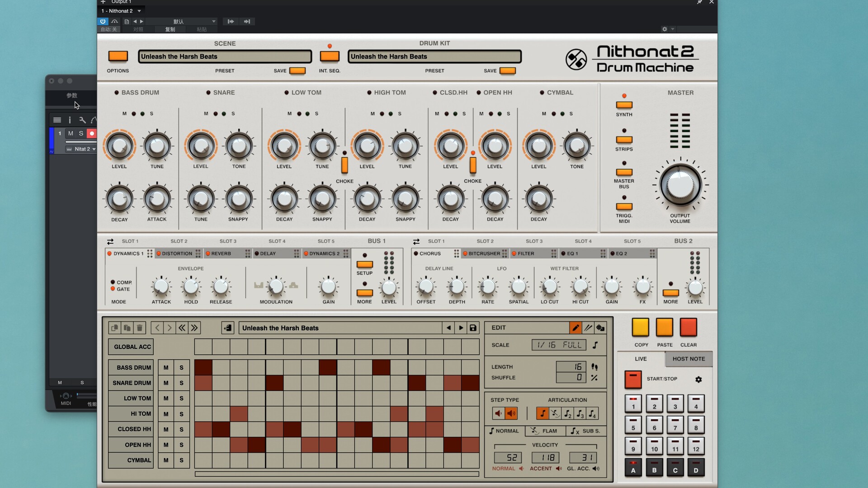Image resolution: width=868 pixels, height=488 pixels.
Task: Open the SCALE 1/16 FULL selector
Action: pyautogui.click(x=559, y=345)
